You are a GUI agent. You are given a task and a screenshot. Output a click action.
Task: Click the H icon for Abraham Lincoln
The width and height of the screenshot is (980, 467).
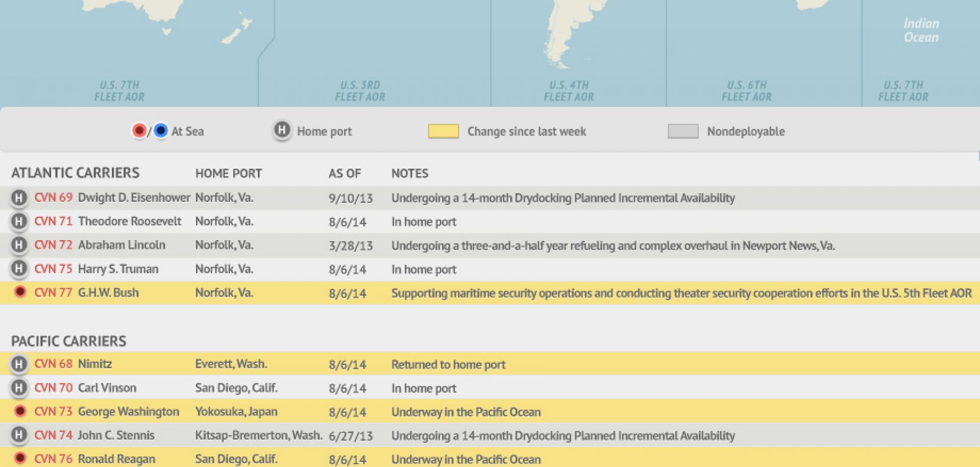pos(19,245)
